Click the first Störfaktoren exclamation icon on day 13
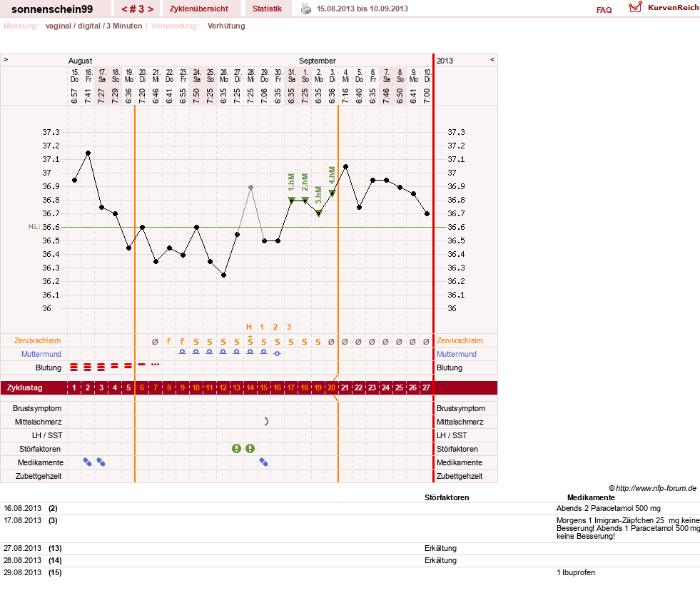This screenshot has width=700, height=603. tap(237, 449)
